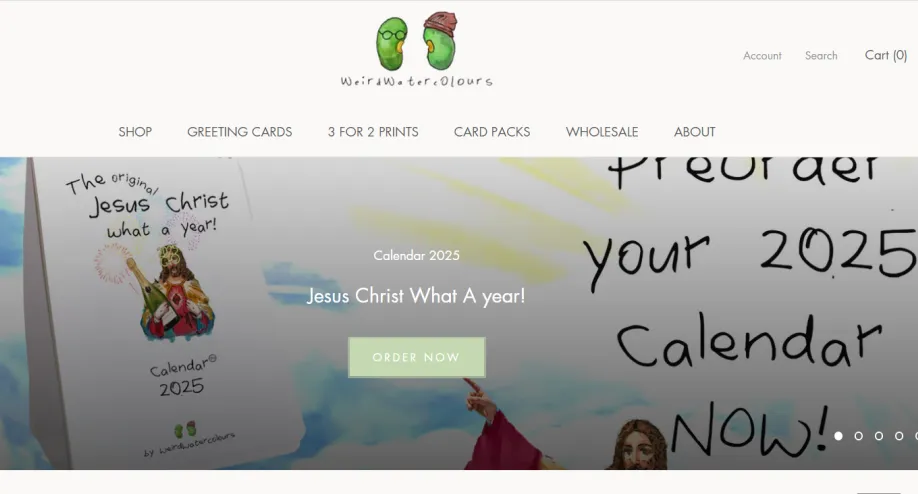Switch to the third slideshow dot
The width and height of the screenshot is (918, 494).
pos(879,435)
